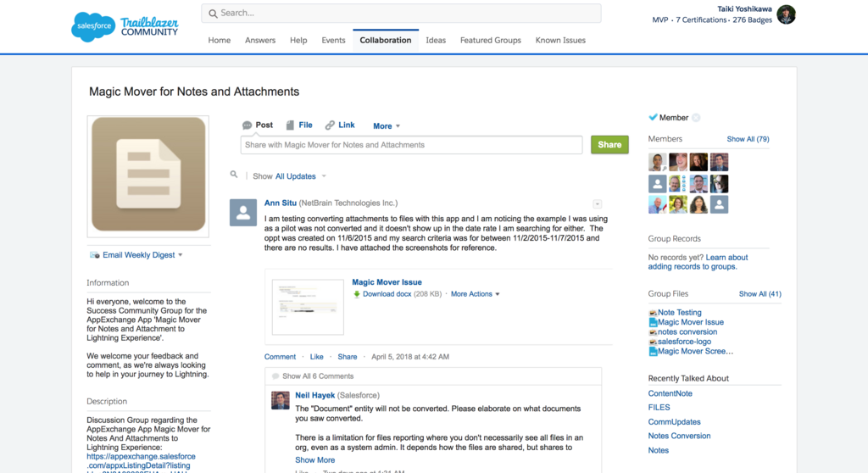Expand More Actions for the attachment
Viewport: 868px width, 473px height.
[475, 294]
